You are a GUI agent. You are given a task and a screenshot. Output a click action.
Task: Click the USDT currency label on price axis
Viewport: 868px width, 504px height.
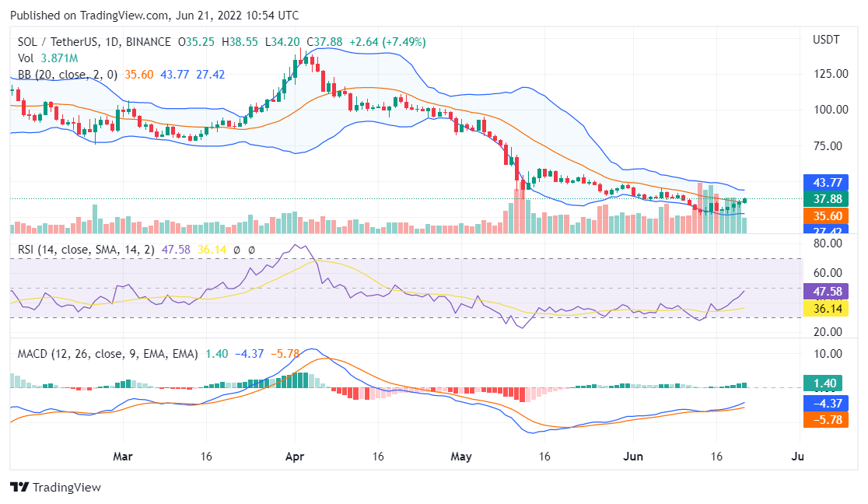pyautogui.click(x=826, y=40)
